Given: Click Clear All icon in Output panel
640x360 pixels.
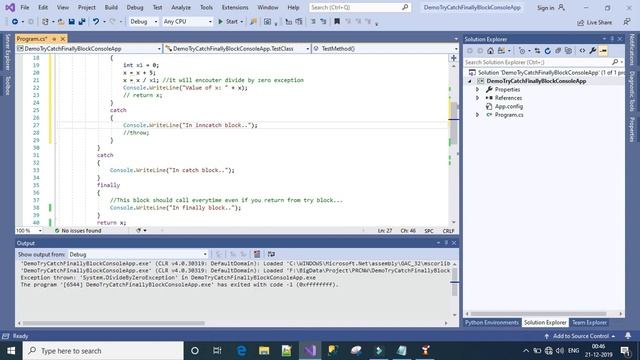Looking at the screenshot, I should 257,254.
